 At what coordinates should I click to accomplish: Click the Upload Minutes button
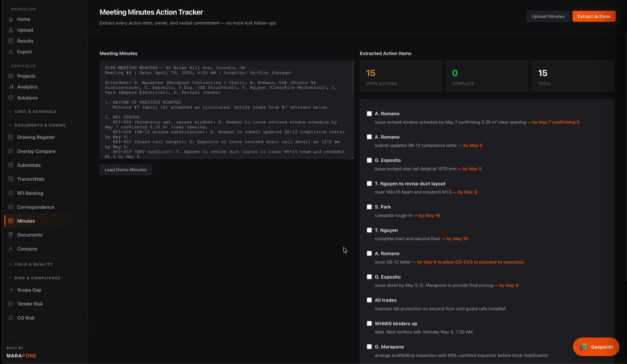548,16
